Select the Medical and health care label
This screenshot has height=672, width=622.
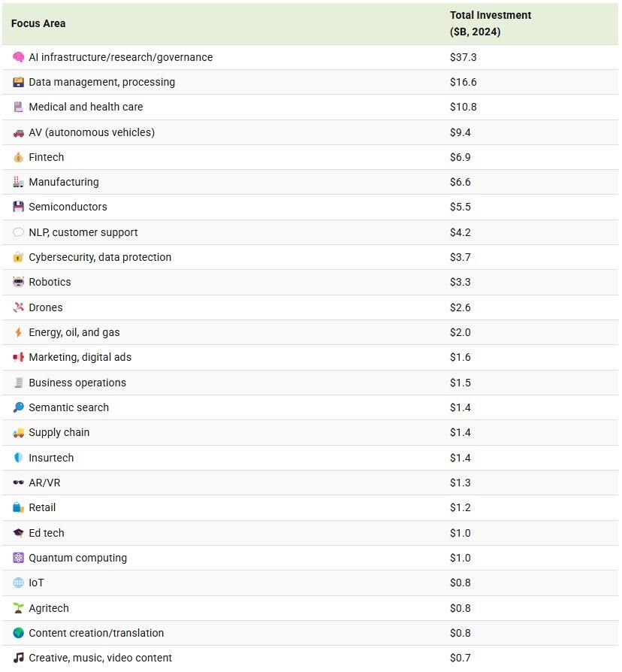pyautogui.click(x=86, y=107)
